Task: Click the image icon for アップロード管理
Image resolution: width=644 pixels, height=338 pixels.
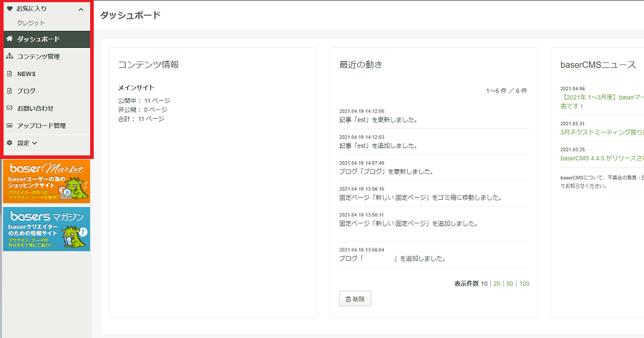Action: [x=10, y=125]
